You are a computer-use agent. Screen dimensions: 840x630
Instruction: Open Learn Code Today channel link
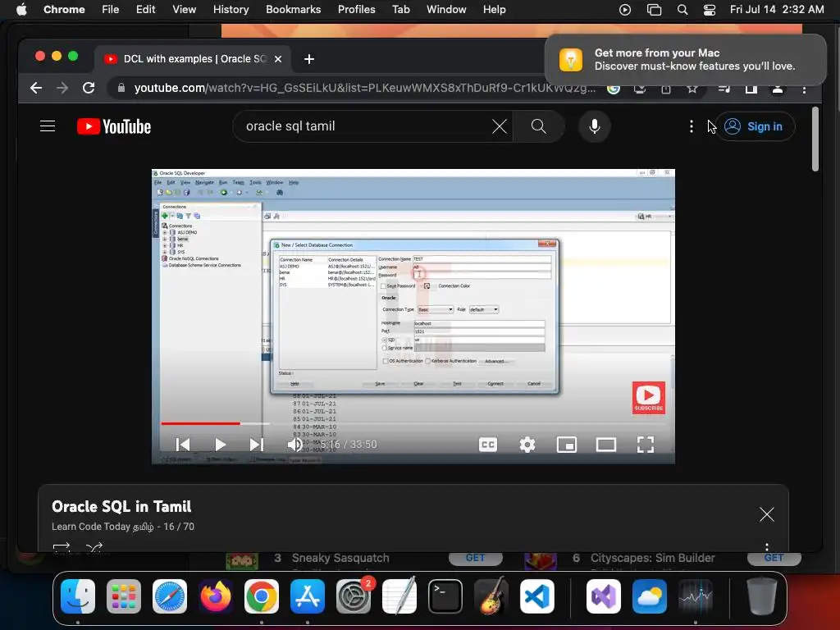103,527
